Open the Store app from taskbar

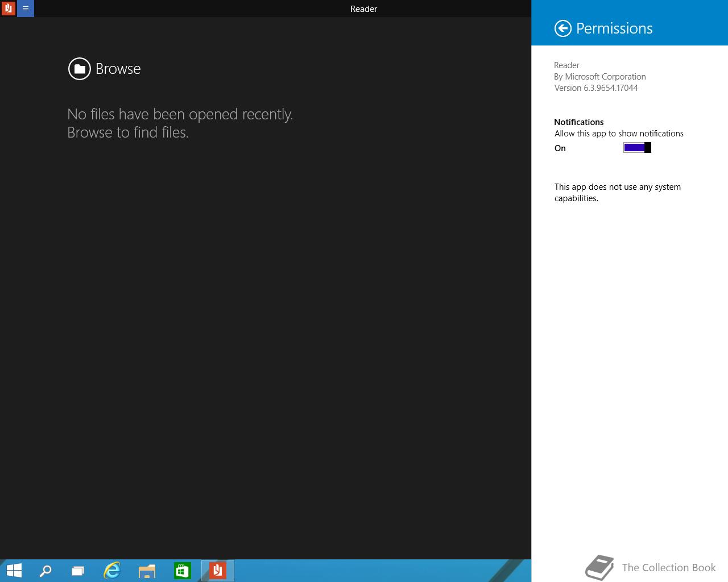[182, 571]
